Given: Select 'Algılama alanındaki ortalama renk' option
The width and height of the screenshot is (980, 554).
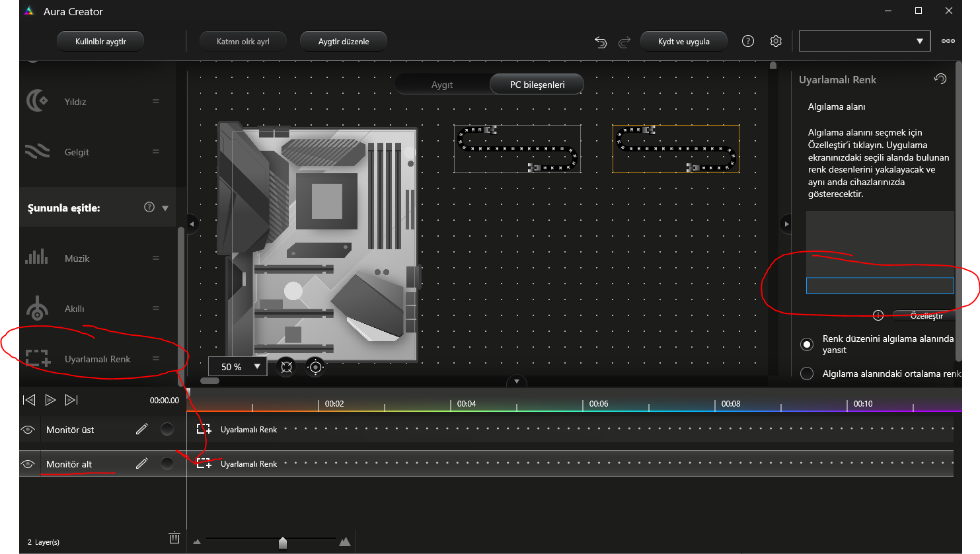Looking at the screenshot, I should click(x=807, y=374).
